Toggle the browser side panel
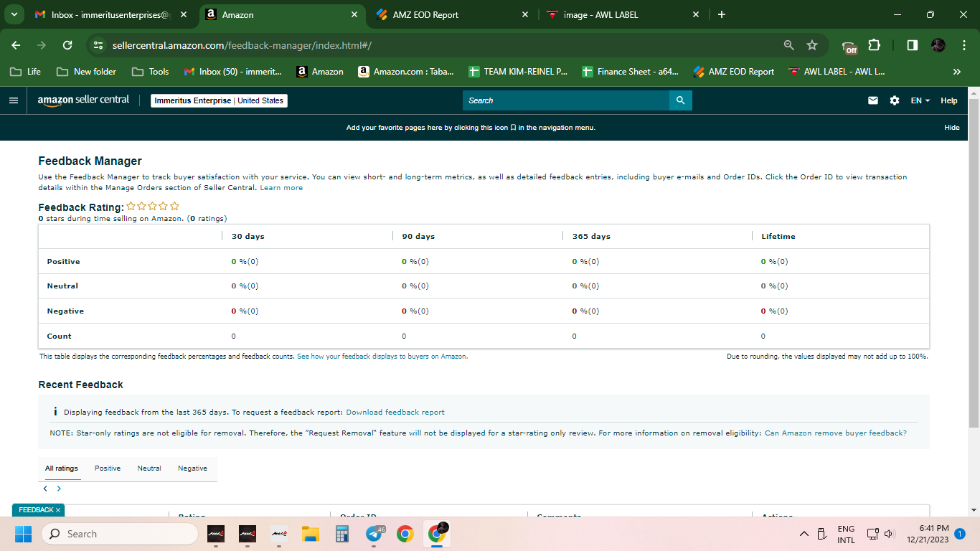Screen dimensions: 980x551 pos(912,45)
